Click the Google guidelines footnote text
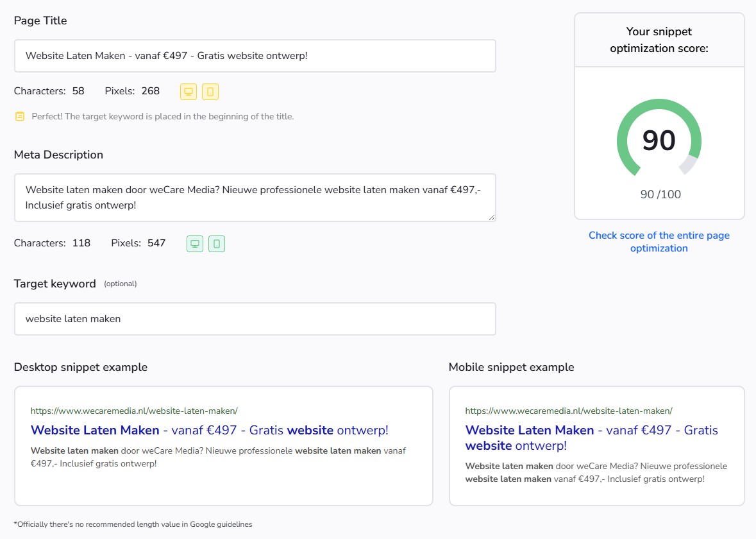 point(133,524)
